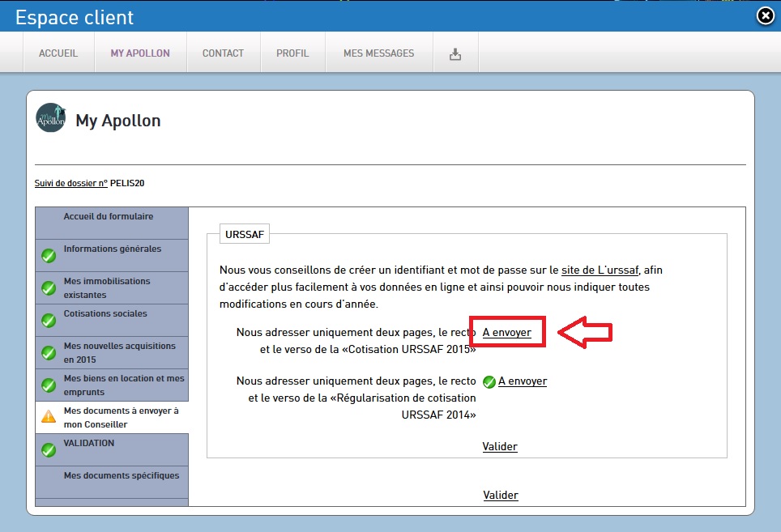This screenshot has width=781, height=532.
Task: Click A envoyer for Régularisation de cotisation URSSAF 2014
Action: click(x=523, y=381)
